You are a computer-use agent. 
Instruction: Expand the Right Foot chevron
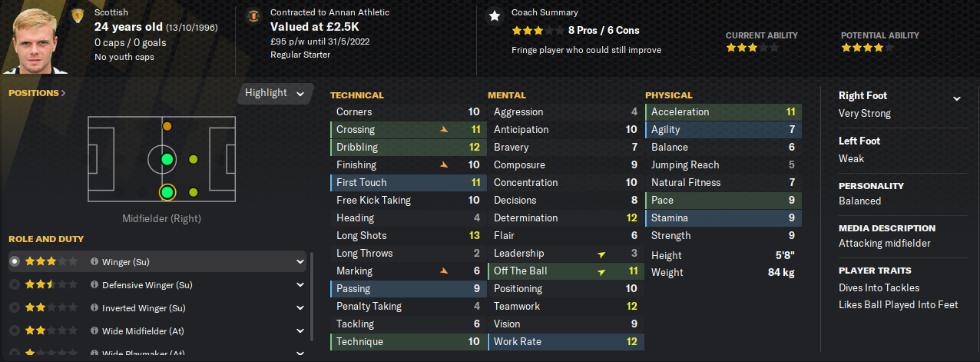[957, 98]
